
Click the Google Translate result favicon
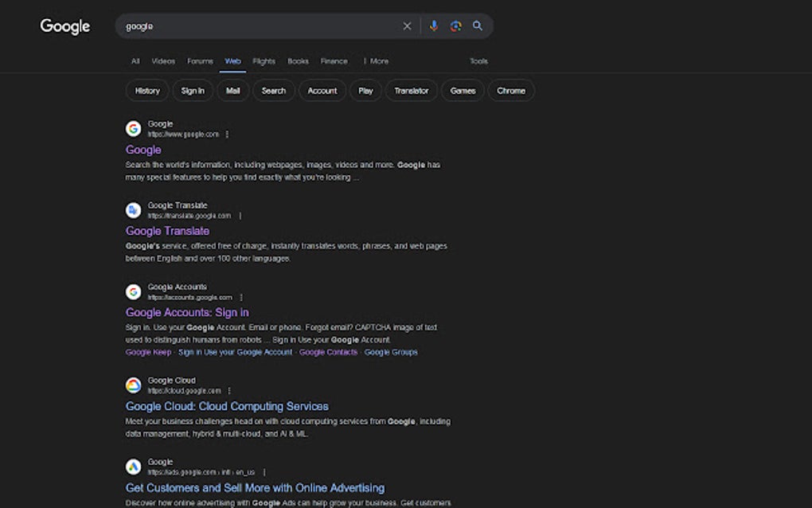tap(132, 209)
